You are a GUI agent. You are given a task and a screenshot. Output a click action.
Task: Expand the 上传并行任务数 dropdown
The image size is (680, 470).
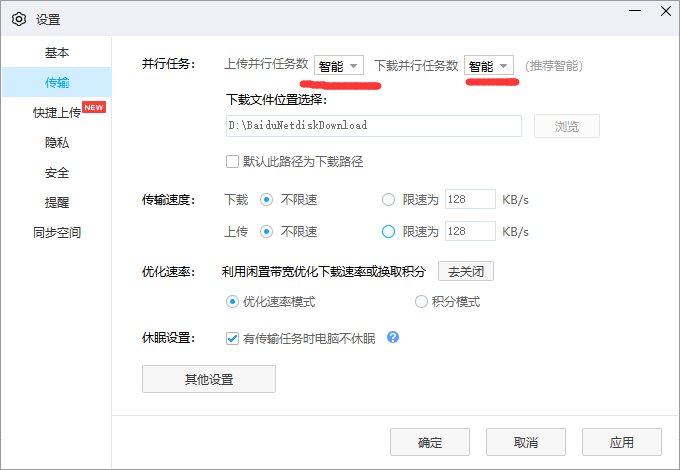coord(339,65)
